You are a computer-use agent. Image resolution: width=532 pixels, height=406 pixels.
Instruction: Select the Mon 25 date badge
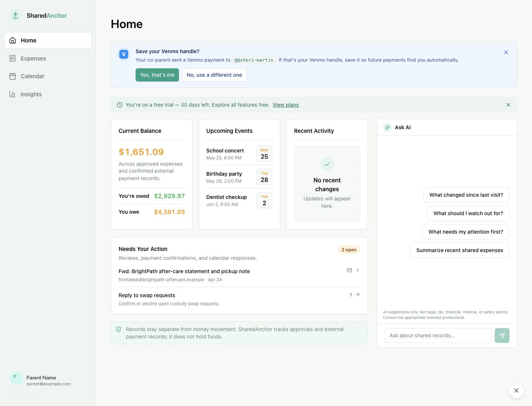pyautogui.click(x=265, y=154)
